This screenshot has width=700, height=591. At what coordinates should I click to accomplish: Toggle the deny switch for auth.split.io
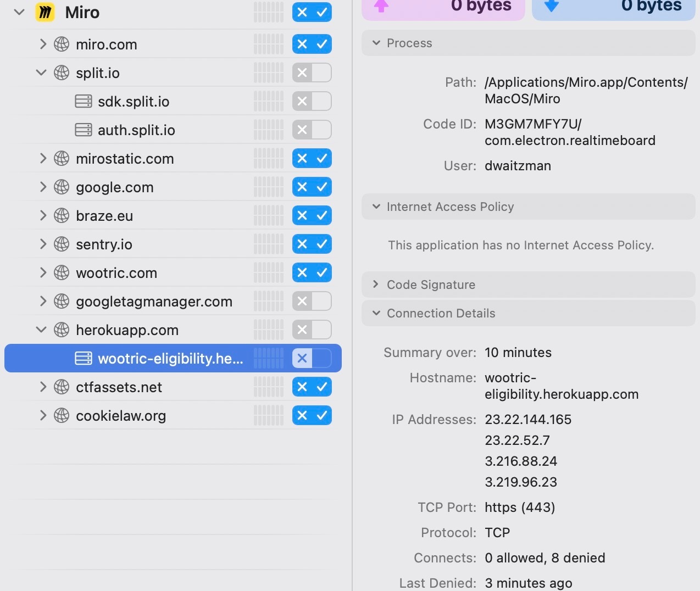pos(312,130)
